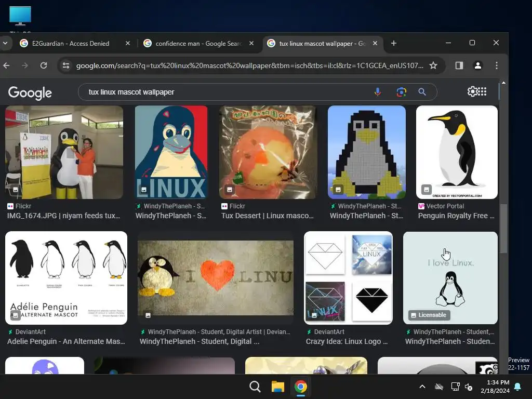The image size is (532, 399).
Task: Open the Vector Portal penguin image
Action: 457,152
